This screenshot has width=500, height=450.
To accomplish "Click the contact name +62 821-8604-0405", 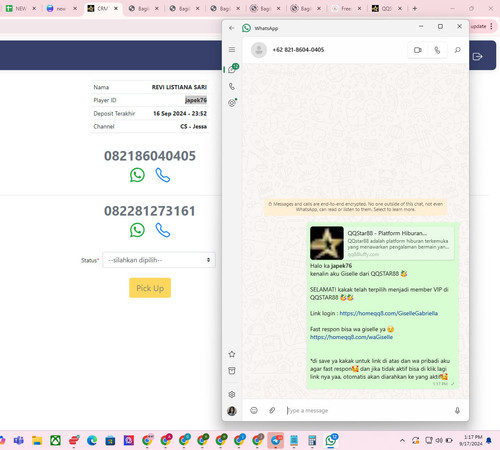I will 298,50.
